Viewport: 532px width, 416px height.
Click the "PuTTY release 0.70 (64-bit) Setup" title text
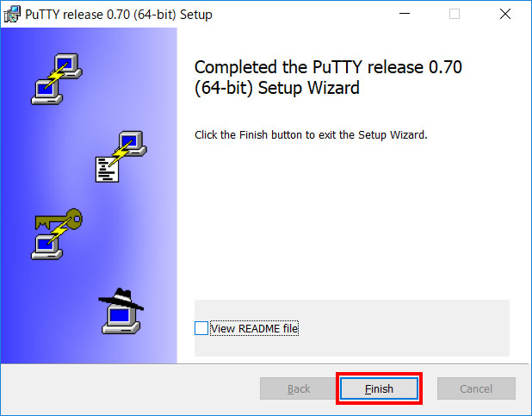click(x=119, y=15)
